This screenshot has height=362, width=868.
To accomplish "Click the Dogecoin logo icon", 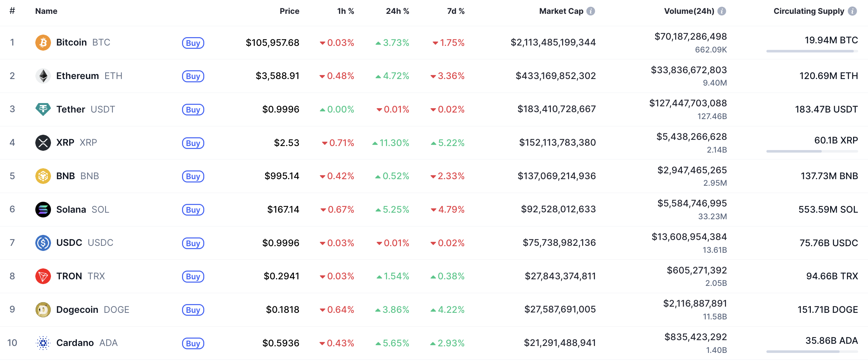I will tap(43, 310).
